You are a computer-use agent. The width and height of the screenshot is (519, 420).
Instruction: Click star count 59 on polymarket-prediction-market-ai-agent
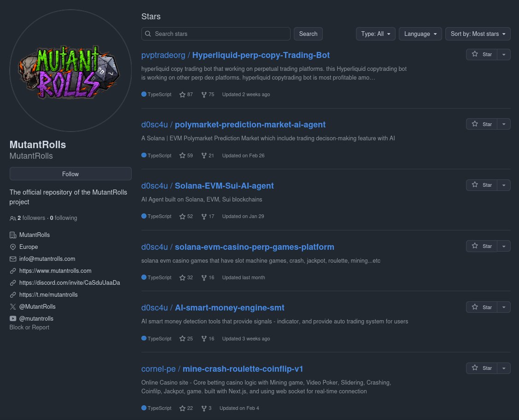tap(186, 155)
